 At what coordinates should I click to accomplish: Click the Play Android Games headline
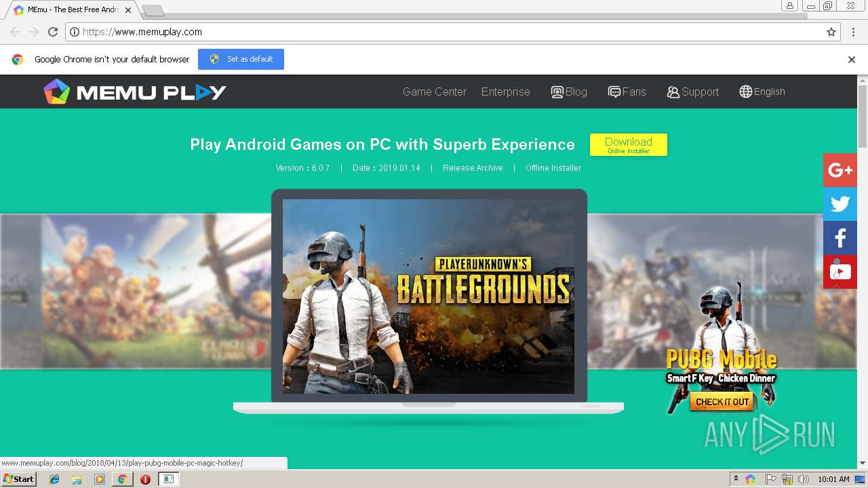tap(382, 144)
